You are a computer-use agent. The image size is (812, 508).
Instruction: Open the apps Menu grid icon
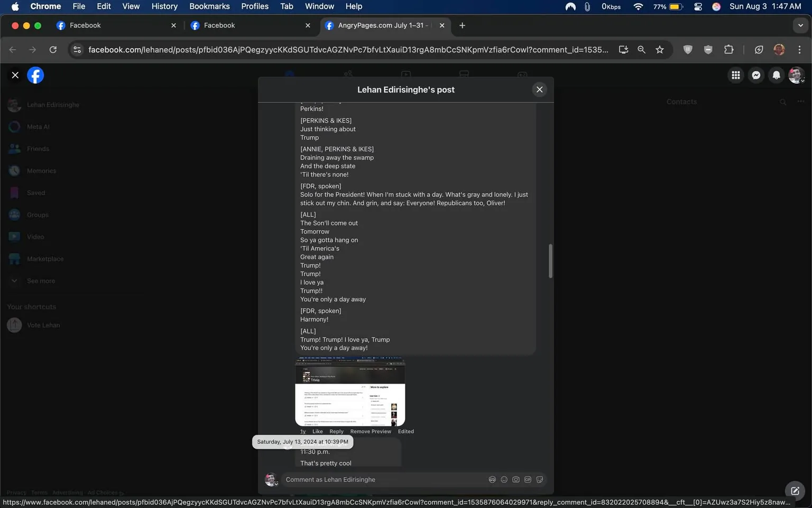click(735, 75)
